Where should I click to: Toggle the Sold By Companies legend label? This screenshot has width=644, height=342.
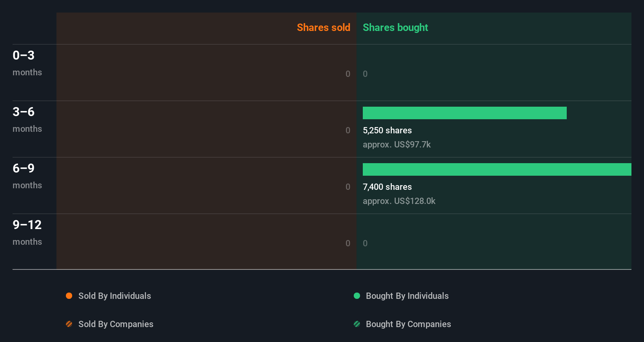116,324
